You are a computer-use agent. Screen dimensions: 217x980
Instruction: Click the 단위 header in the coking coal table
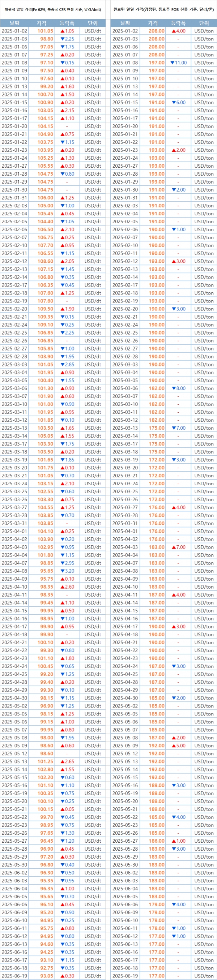[x=204, y=23]
